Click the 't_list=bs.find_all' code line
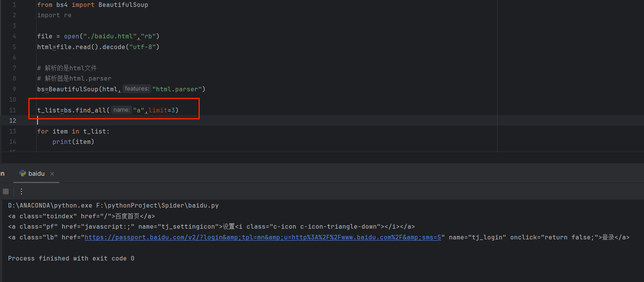Screen dimensions: 644x282 108,110
